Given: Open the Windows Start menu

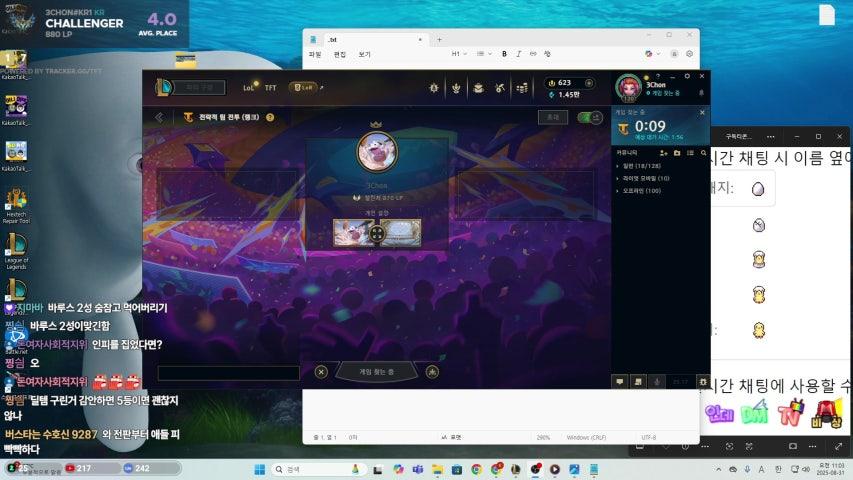Looking at the screenshot, I should click(x=260, y=469).
